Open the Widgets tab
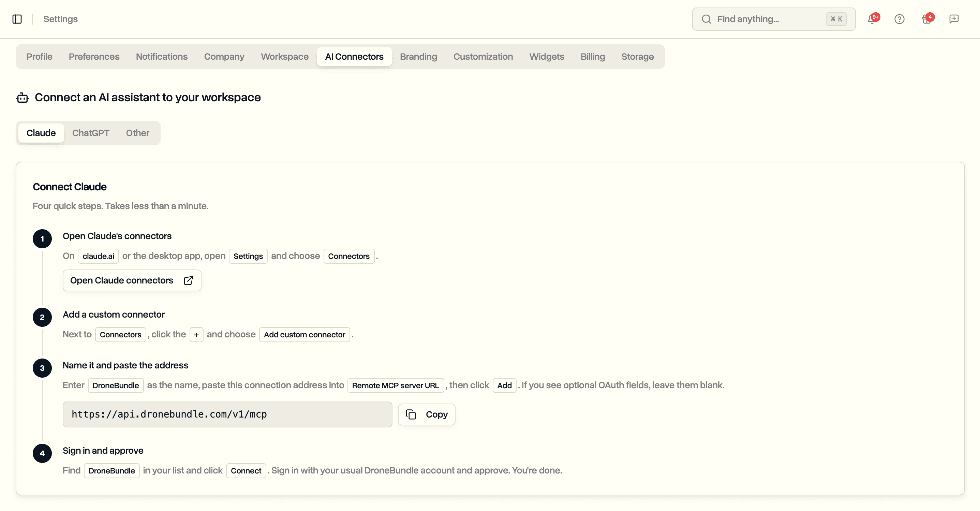The height and width of the screenshot is (511, 980). [547, 57]
